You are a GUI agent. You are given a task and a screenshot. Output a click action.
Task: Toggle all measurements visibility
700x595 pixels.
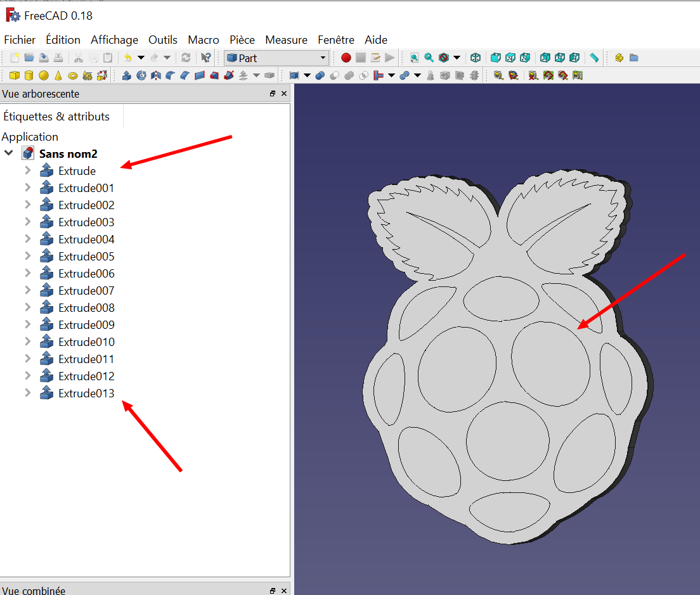click(x=548, y=76)
